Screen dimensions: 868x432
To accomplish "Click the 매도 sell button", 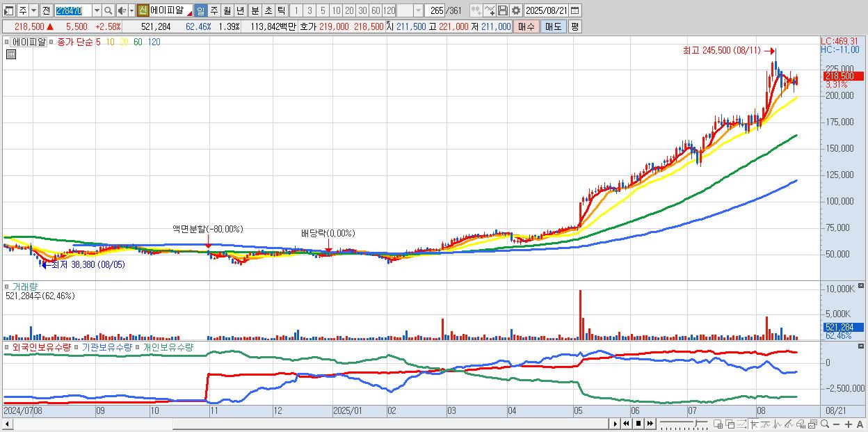I will [x=553, y=26].
